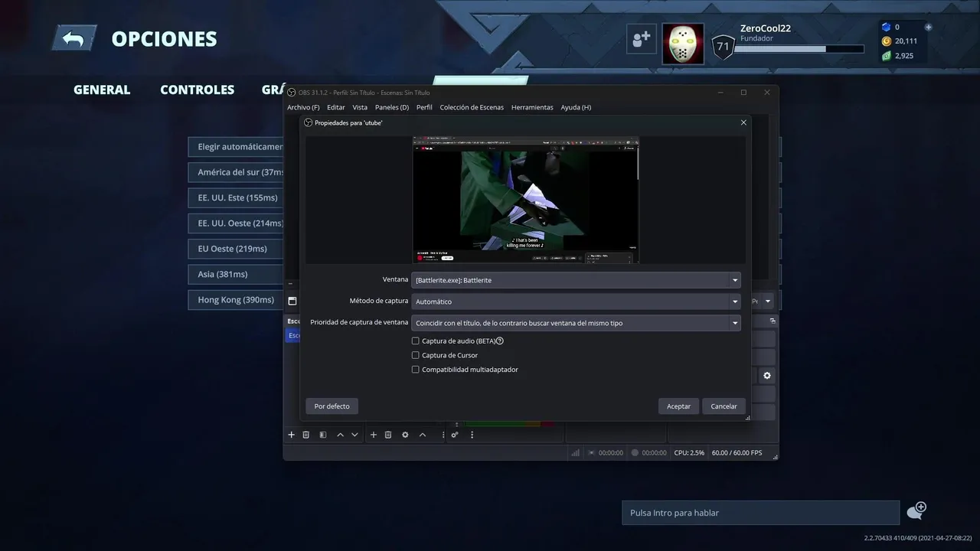Close the Propiedades para 'utube' dialog
The height and width of the screenshot is (551, 980).
point(743,122)
